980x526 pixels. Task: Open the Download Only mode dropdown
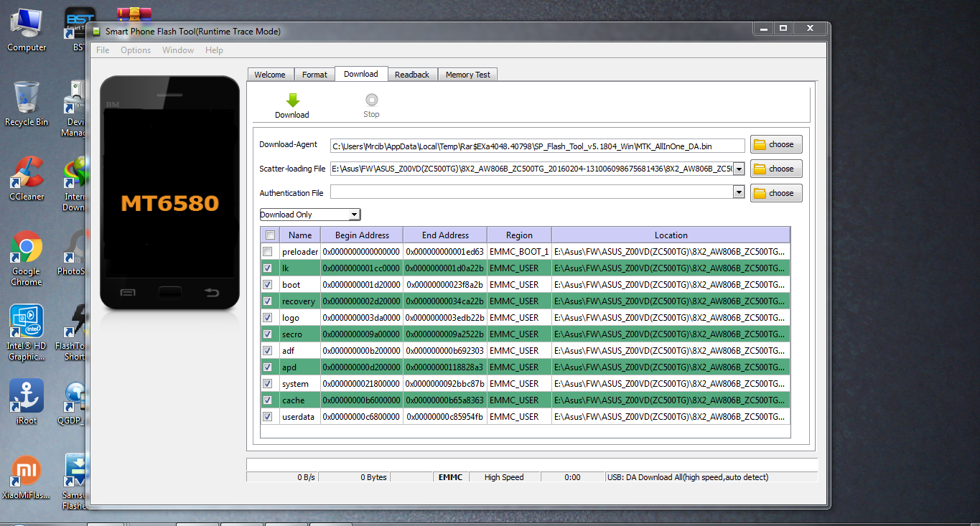310,215
